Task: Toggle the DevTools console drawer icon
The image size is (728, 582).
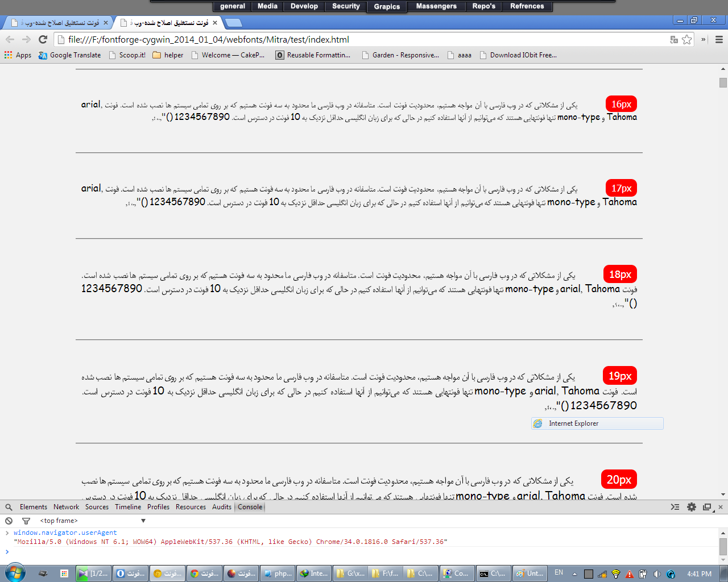Action: [675, 507]
